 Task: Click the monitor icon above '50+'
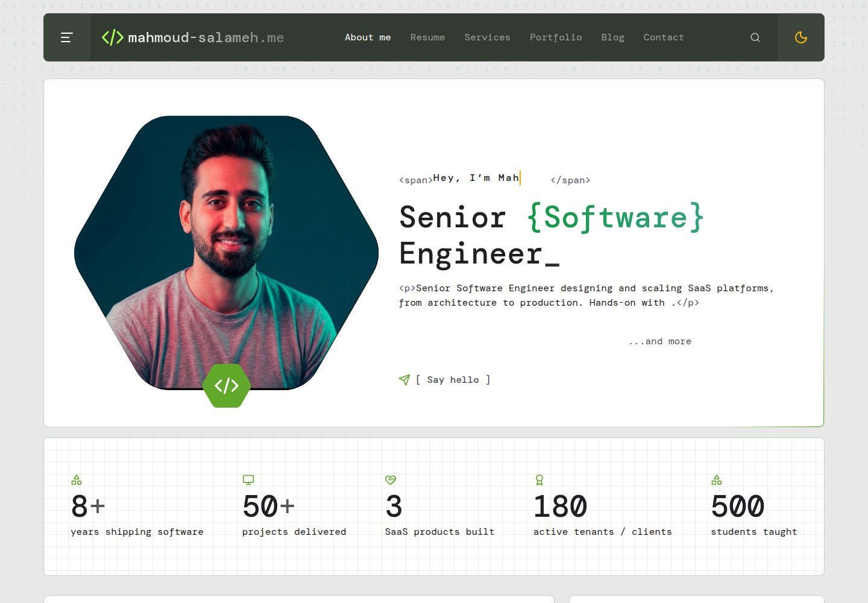click(248, 480)
